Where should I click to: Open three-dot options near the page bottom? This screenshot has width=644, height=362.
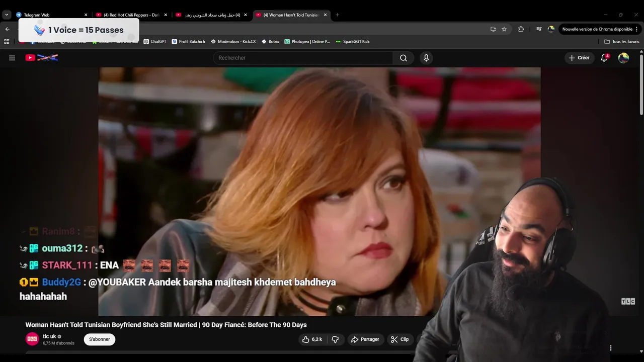pyautogui.click(x=611, y=348)
